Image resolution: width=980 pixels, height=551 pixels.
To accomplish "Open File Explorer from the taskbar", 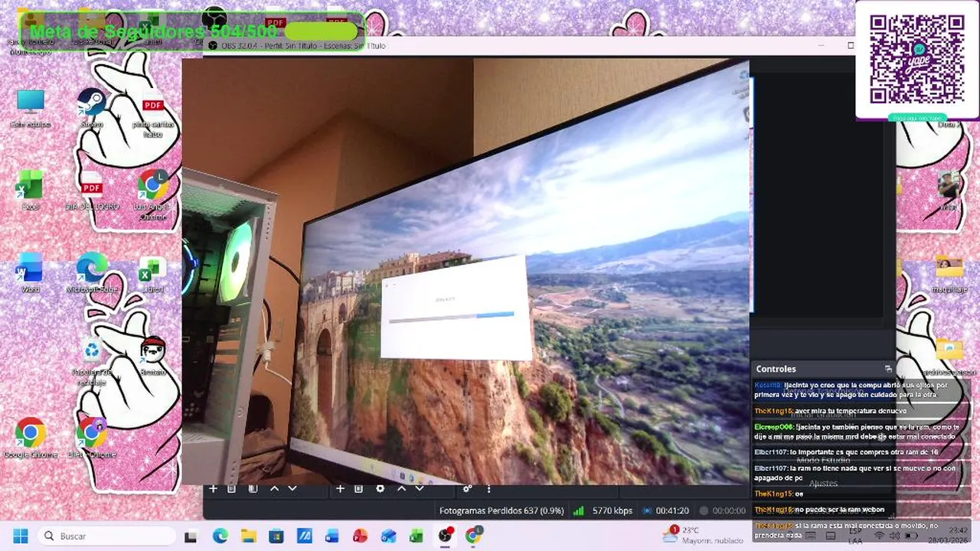I will pyautogui.click(x=248, y=536).
